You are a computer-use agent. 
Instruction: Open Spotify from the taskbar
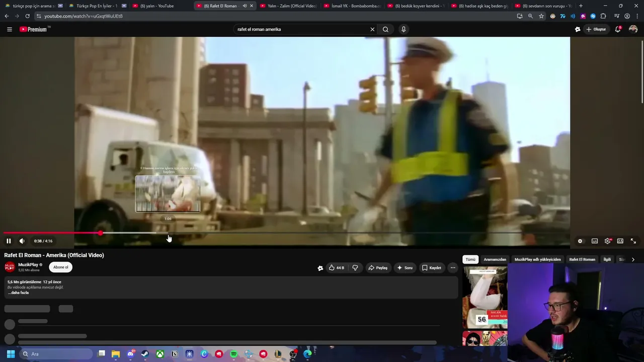click(234, 354)
